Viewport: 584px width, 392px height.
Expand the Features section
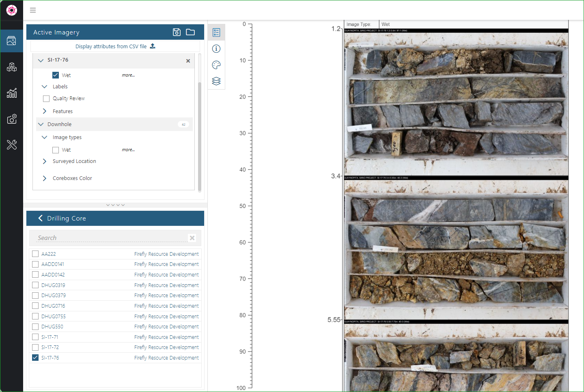pos(45,111)
